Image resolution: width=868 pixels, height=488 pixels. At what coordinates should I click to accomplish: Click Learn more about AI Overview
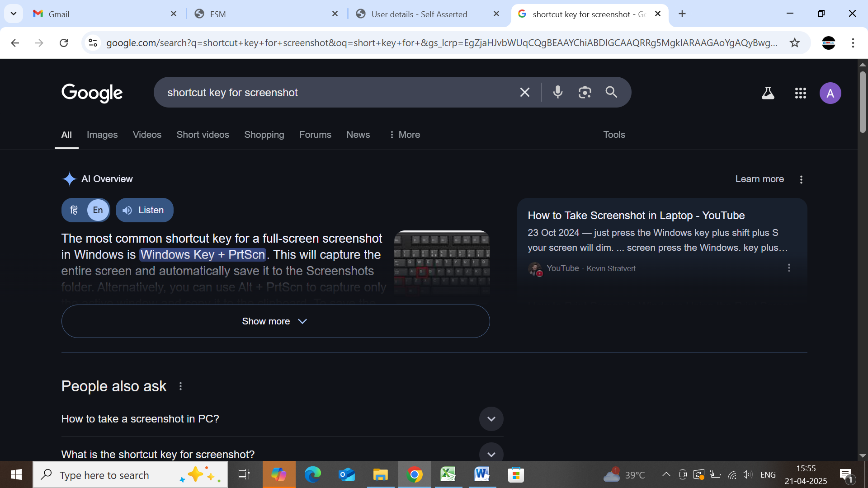click(759, 179)
